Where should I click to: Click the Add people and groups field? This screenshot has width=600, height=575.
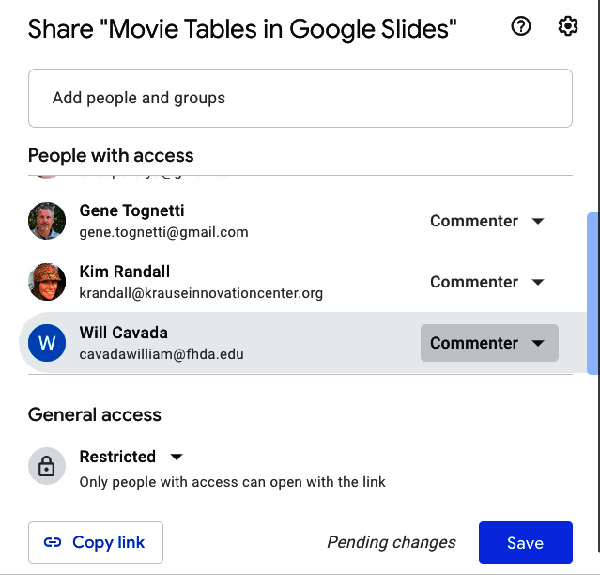(300, 98)
